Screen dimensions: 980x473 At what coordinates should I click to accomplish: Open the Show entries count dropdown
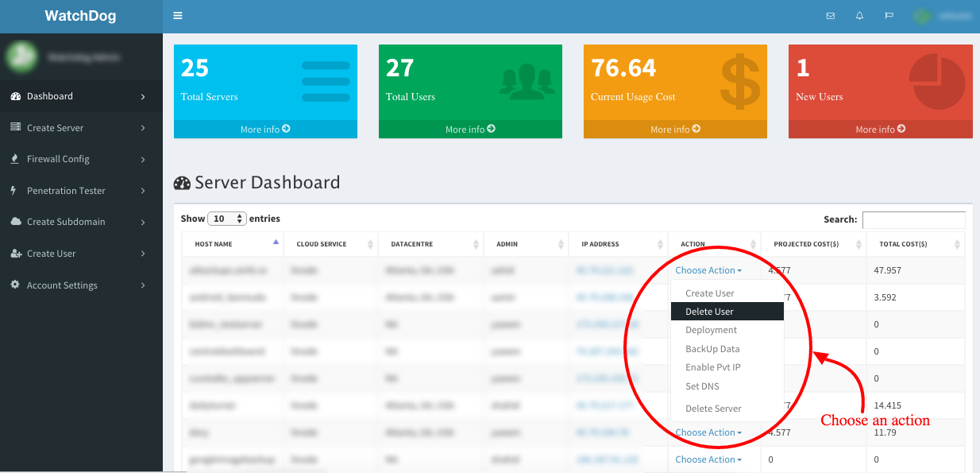226,219
